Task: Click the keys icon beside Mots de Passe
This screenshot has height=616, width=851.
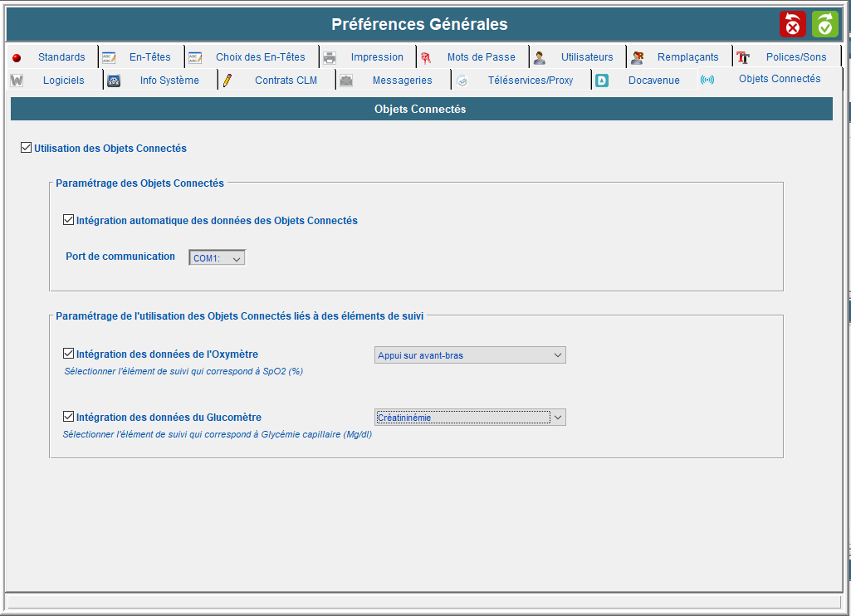Action: click(426, 57)
